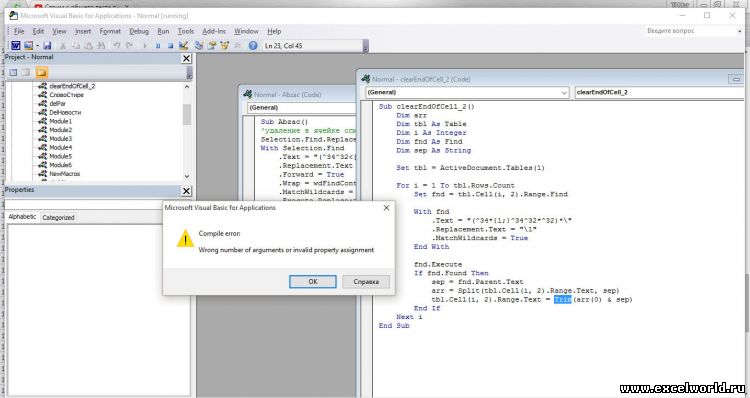The width and height of the screenshot is (750, 398).
Task: Select Module5 in project tree
Action: 60,156
